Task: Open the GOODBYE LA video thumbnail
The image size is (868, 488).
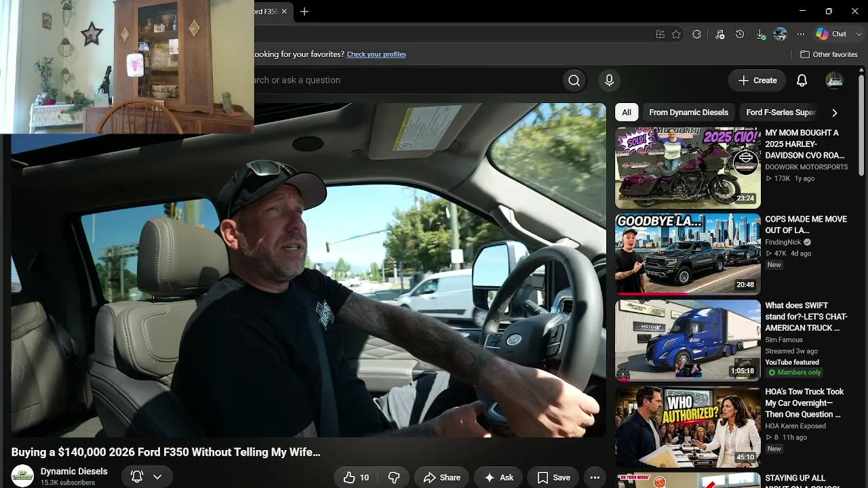Action: [x=688, y=254]
